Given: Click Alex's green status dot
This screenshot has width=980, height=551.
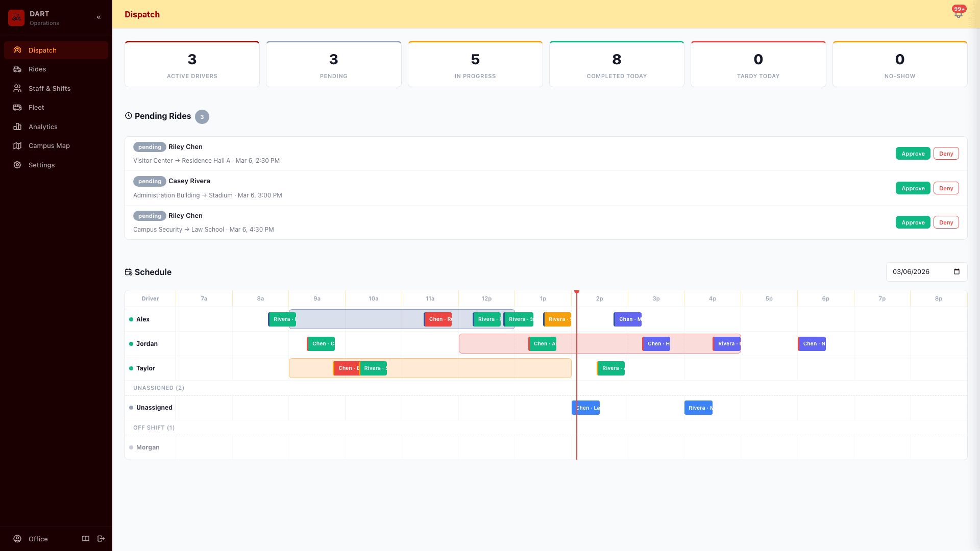Looking at the screenshot, I should [x=131, y=319].
